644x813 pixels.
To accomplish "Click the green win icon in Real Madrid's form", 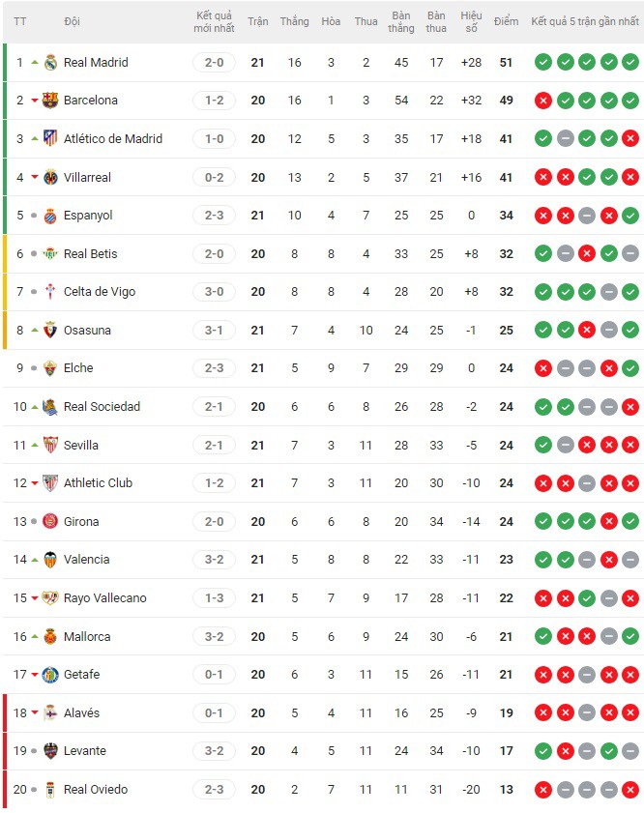I will pyautogui.click(x=542, y=63).
